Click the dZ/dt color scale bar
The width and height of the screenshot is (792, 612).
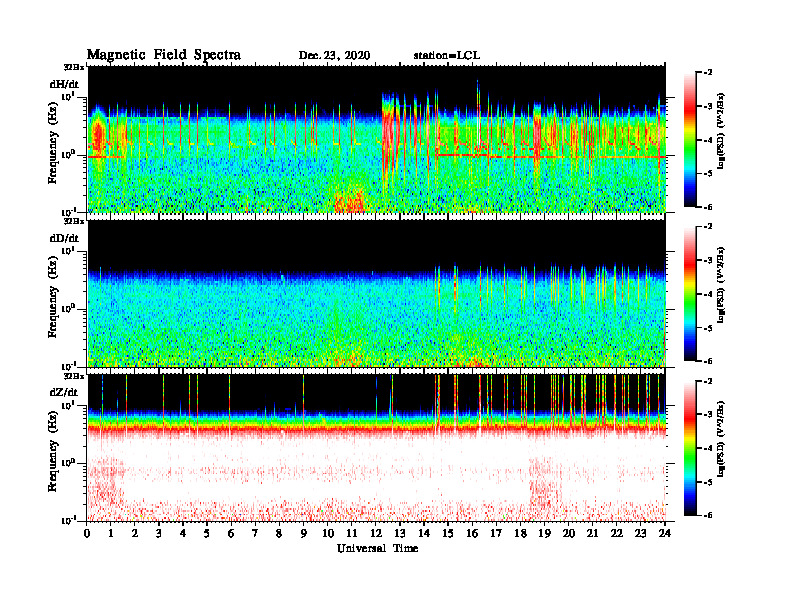(690, 448)
